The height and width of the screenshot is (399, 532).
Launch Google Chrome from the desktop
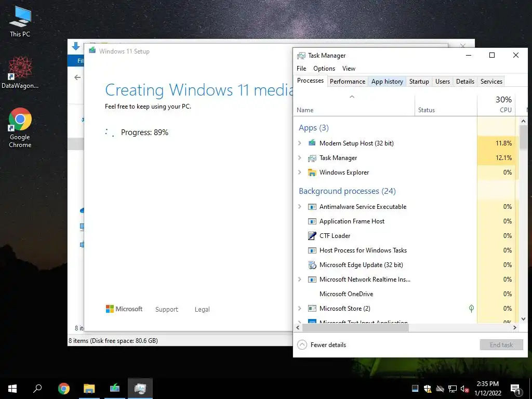[x=20, y=128]
